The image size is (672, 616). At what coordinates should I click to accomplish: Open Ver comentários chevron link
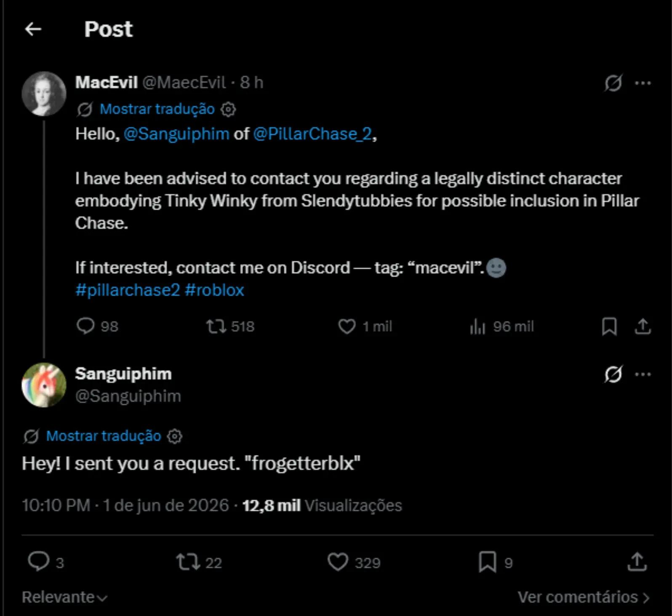tap(584, 597)
